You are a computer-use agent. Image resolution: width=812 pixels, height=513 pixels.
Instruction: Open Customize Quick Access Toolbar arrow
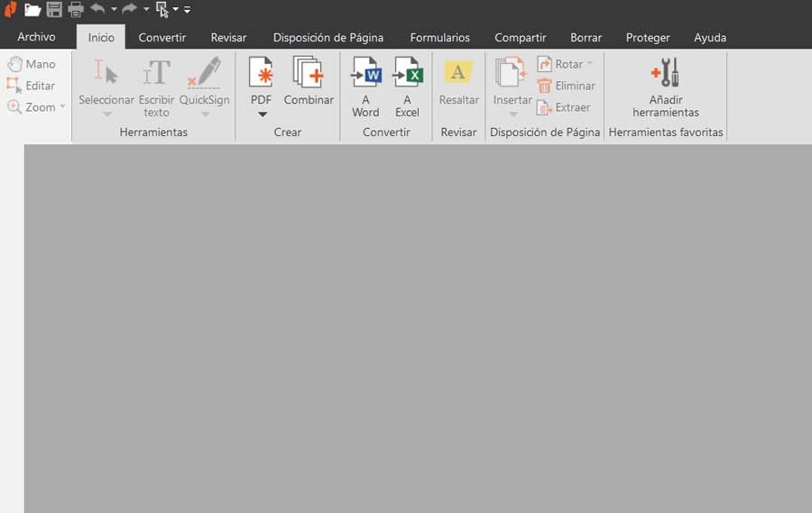[x=187, y=9]
